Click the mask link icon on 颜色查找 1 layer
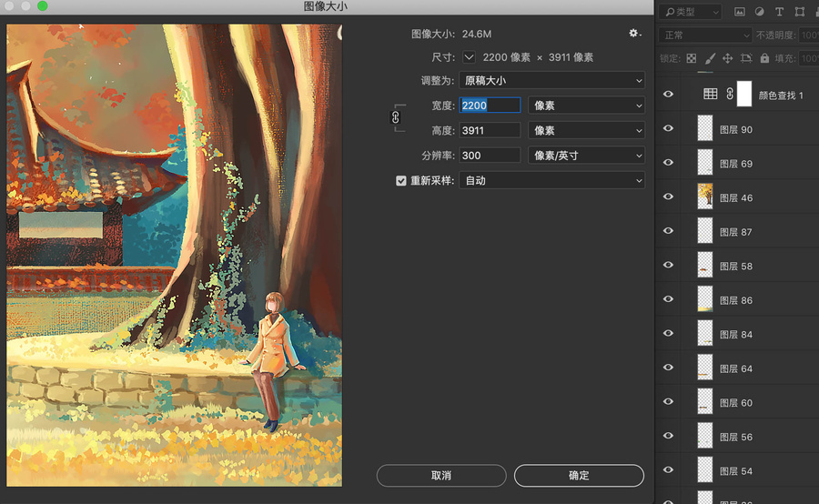This screenshot has width=819, height=504. click(730, 94)
